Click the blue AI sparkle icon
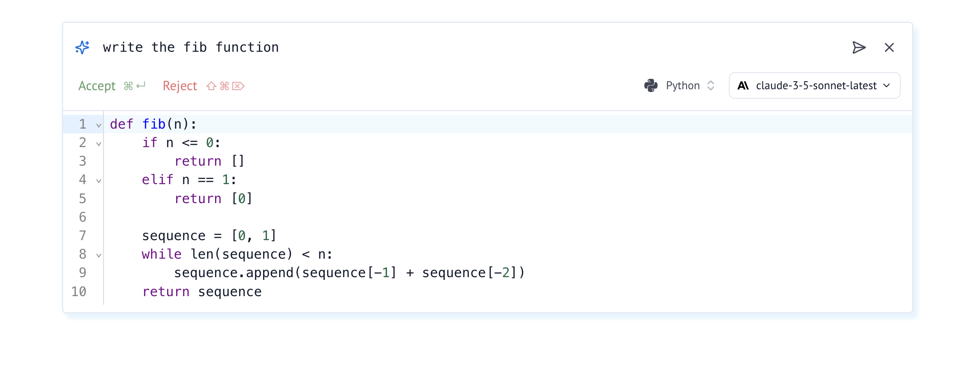This screenshot has height=373, width=980. pos(82,47)
